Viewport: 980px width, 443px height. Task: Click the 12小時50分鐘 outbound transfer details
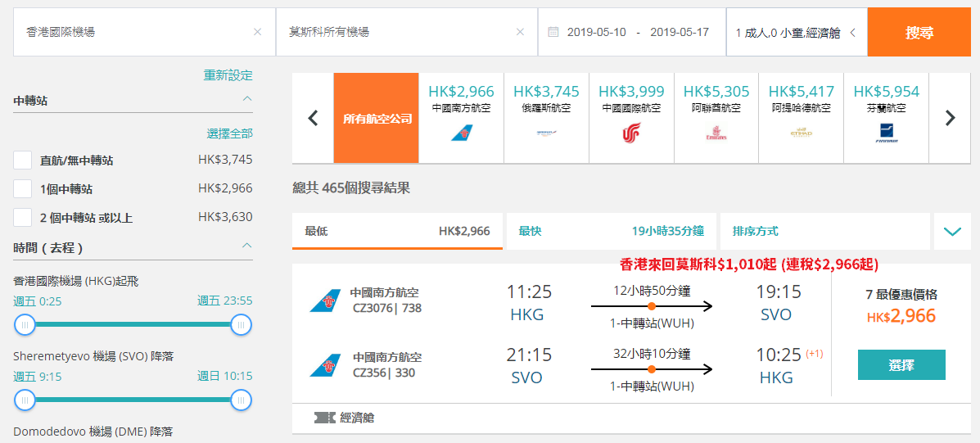tap(652, 291)
